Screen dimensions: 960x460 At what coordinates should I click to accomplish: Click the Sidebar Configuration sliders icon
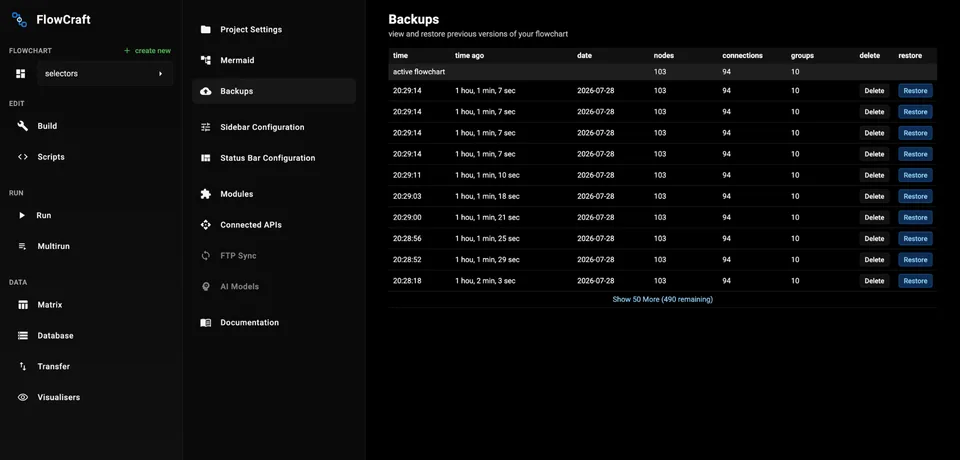click(206, 127)
